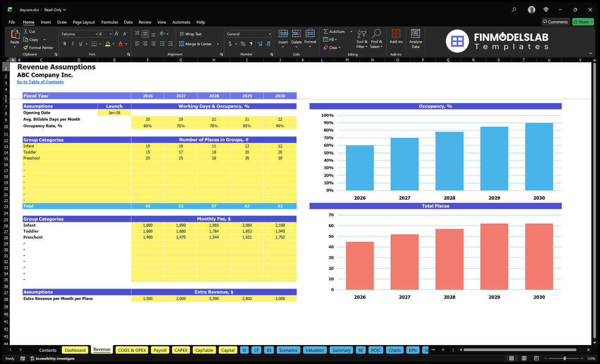Click the Cut scissors icon
Screen dimensions: 600x364
point(26,31)
